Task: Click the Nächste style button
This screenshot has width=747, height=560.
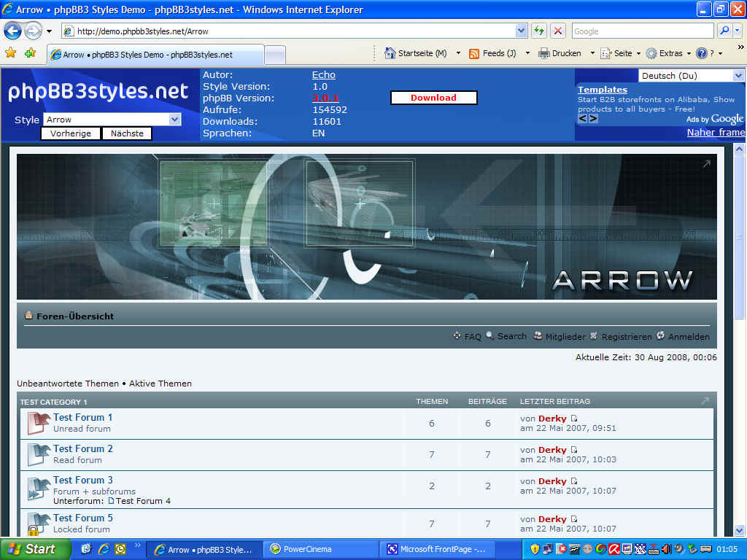Action: click(x=127, y=133)
